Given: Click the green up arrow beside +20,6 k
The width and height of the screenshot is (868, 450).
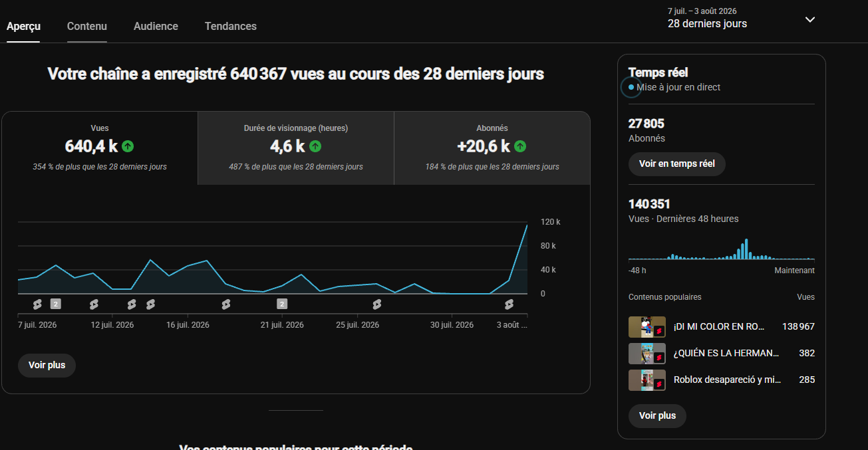Looking at the screenshot, I should click(x=520, y=146).
